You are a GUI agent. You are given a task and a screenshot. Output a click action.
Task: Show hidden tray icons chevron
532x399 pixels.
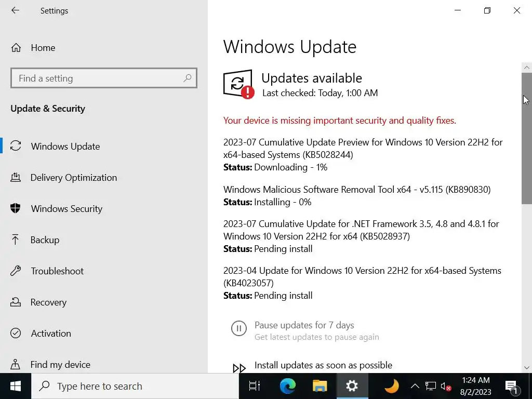click(x=415, y=386)
